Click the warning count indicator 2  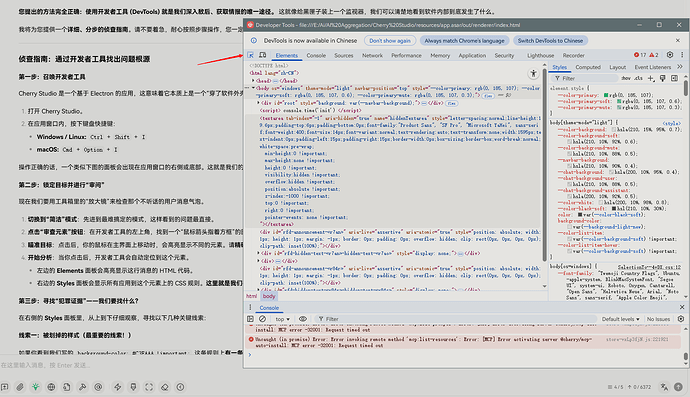[x=654, y=55]
